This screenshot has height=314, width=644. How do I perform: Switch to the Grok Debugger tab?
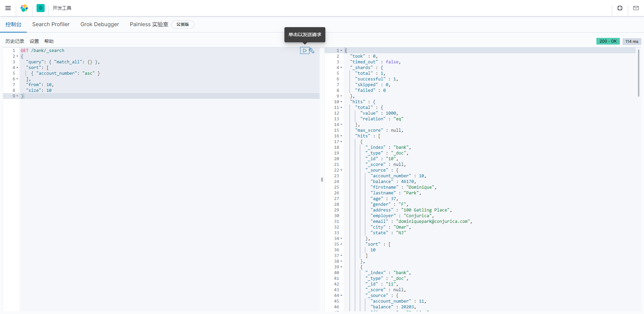pos(100,24)
